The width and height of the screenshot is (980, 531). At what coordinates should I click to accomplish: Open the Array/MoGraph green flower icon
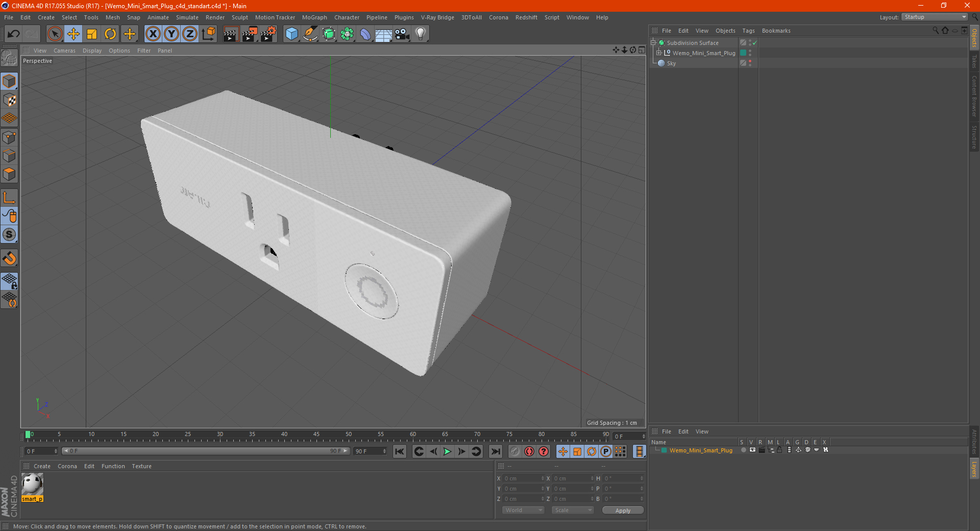tap(347, 34)
